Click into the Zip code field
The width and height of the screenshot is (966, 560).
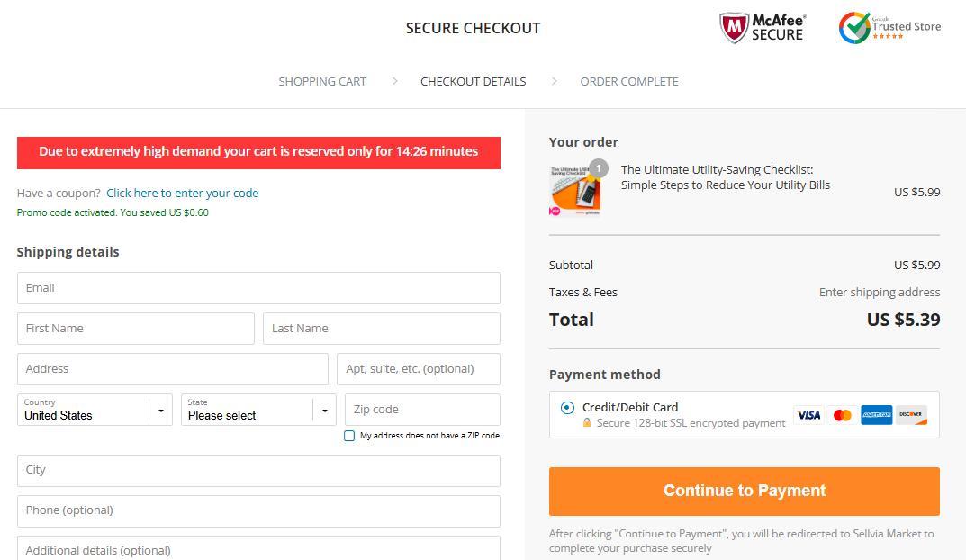422,410
